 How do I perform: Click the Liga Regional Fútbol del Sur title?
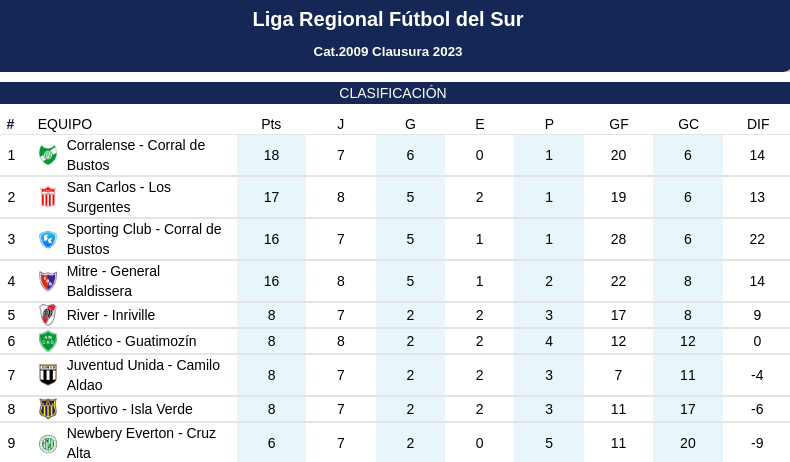pyautogui.click(x=388, y=19)
